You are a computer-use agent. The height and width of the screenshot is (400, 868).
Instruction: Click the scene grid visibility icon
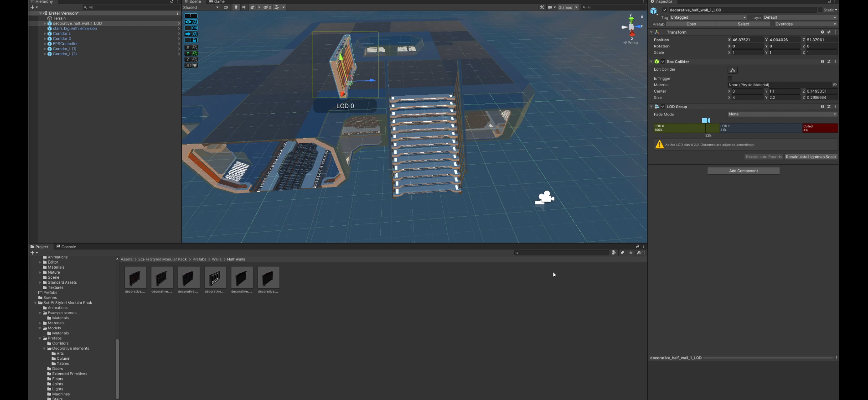tap(277, 7)
